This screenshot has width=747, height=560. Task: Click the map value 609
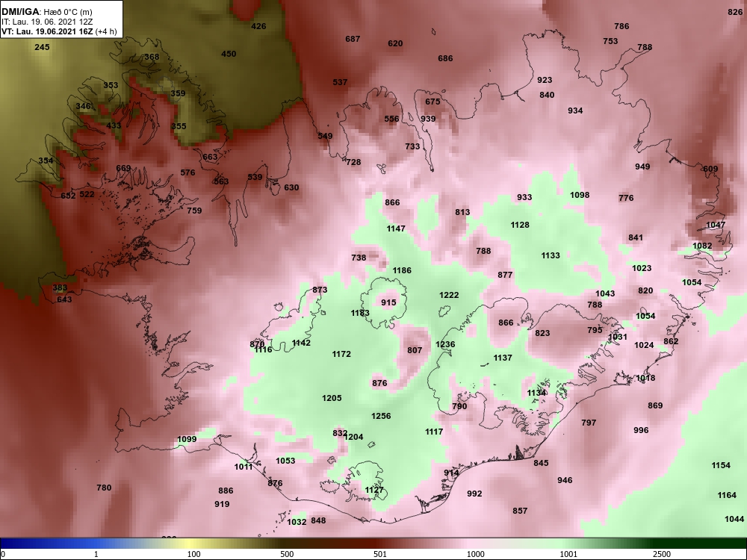710,169
